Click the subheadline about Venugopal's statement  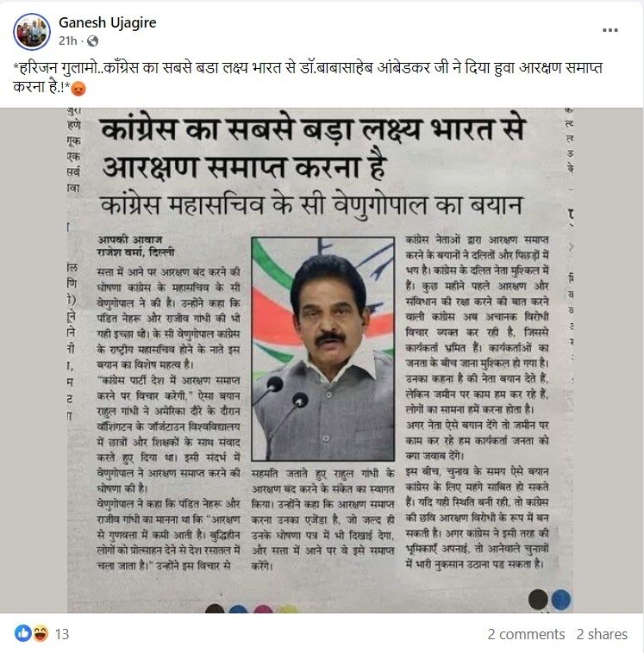click(x=311, y=205)
